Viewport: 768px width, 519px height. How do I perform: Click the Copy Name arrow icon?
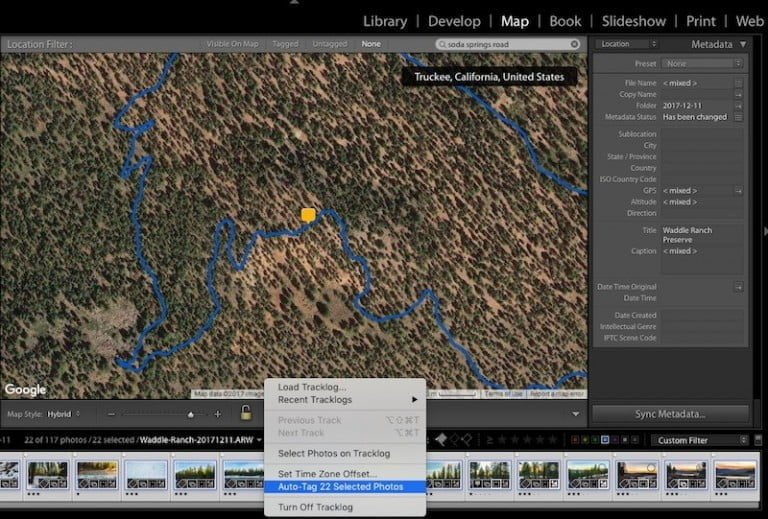pos(739,94)
